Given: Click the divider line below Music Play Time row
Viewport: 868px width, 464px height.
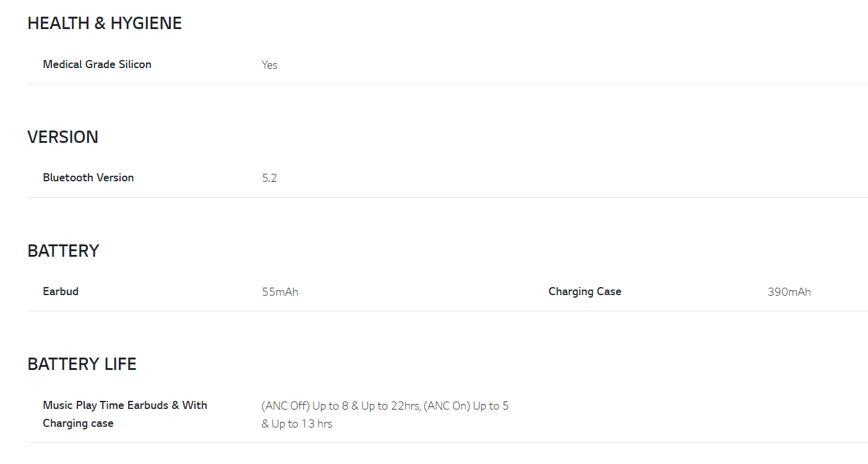Looking at the screenshot, I should click(447, 443).
